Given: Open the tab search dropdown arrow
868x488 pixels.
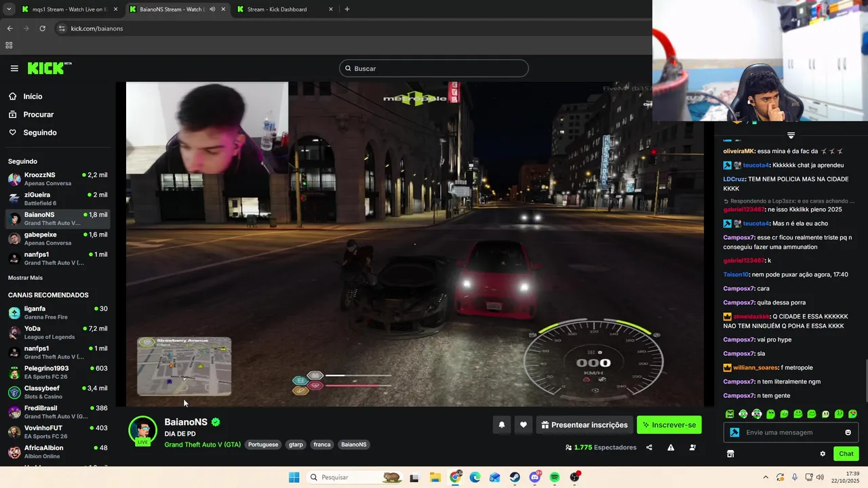Looking at the screenshot, I should (8, 9).
